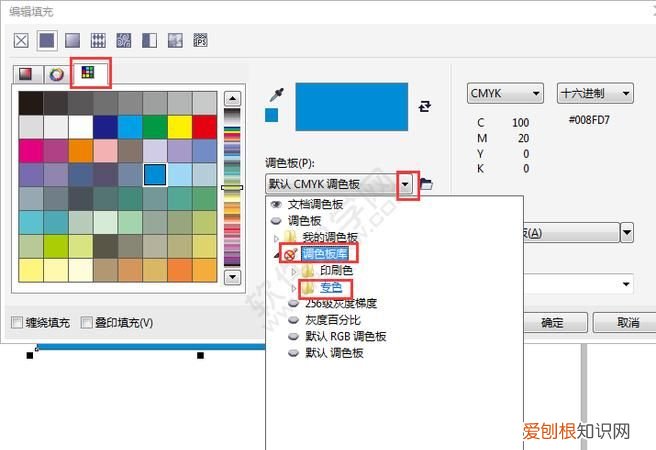Screen dimensions: 656x450
Task: Click the vertical color strip slider handle
Action: coord(232,187)
